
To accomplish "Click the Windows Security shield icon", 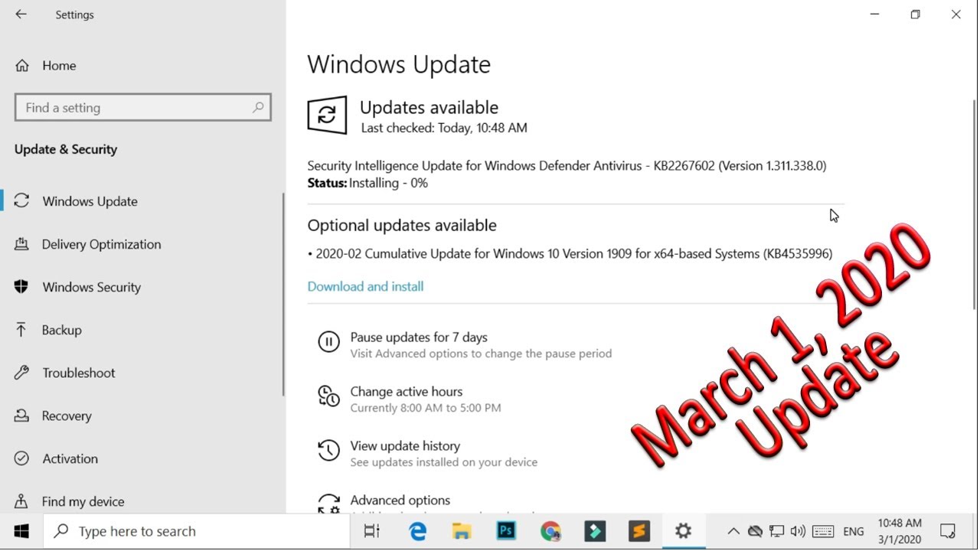I will point(21,287).
